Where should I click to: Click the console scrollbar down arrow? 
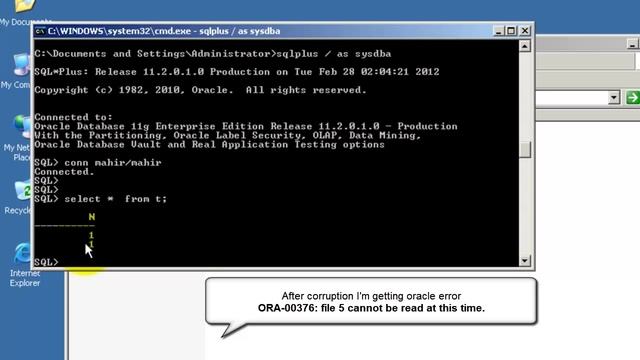525,260
